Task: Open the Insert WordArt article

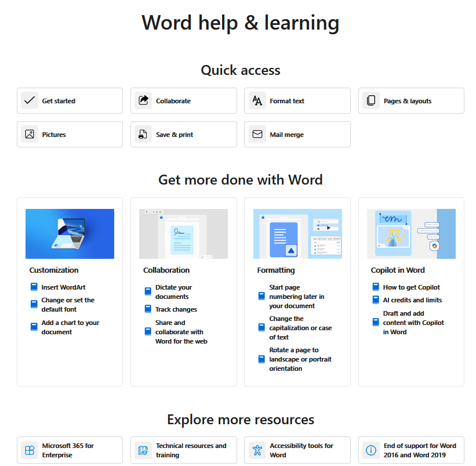Action: [63, 287]
